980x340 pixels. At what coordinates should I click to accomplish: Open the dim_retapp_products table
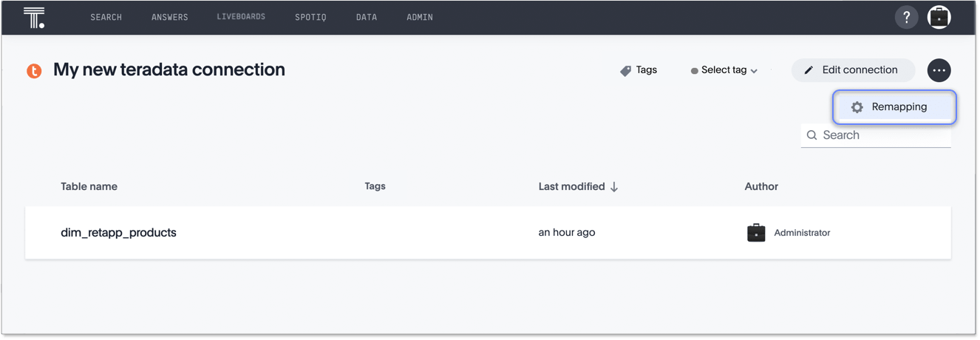click(x=118, y=233)
